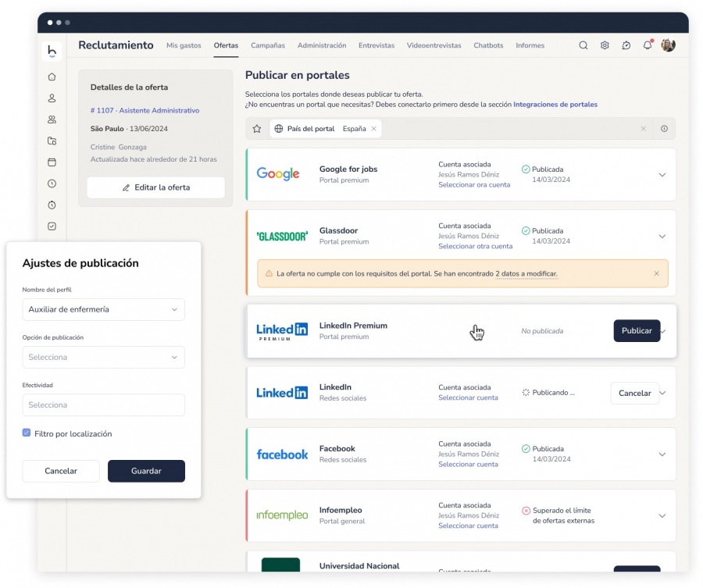The width and height of the screenshot is (703, 588).
Task: Click Seleccionar cuenta for Infoempleo
Action: (x=468, y=526)
